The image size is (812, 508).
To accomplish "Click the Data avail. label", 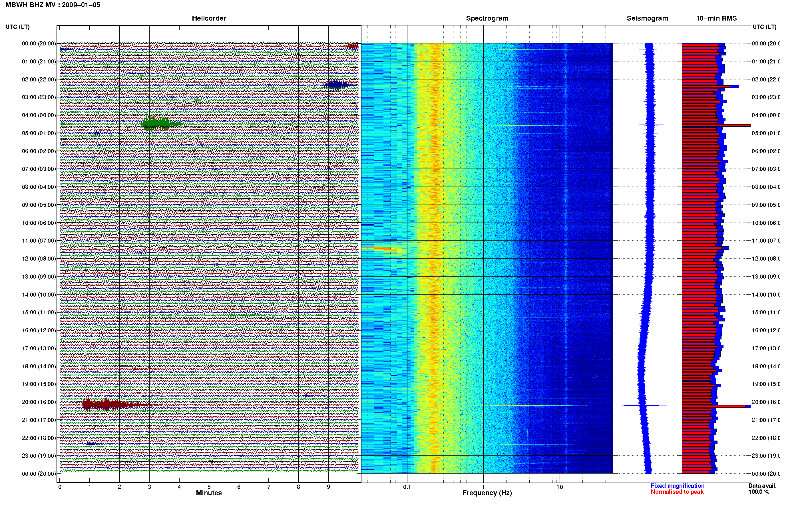I will (762, 486).
